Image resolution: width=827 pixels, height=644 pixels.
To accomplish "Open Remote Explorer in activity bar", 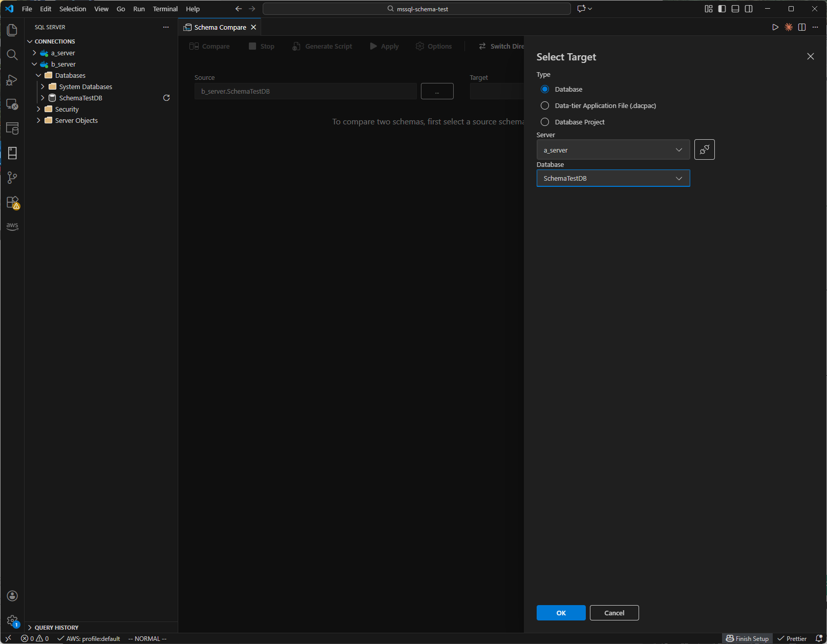I will click(12, 104).
